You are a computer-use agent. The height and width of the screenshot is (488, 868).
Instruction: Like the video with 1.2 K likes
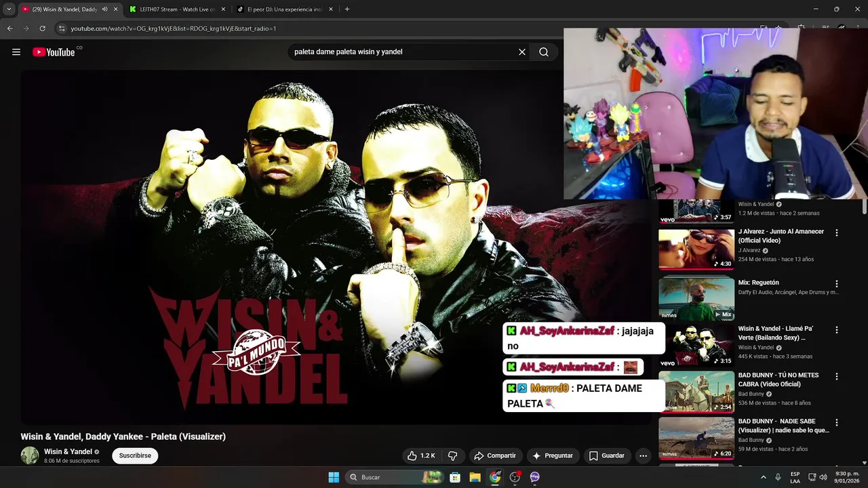(421, 455)
